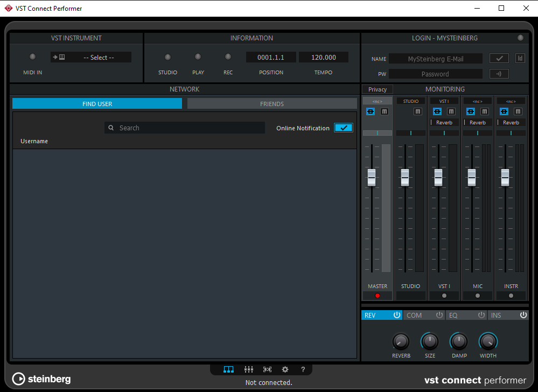Open settings gear in bottom toolbar
This screenshot has width=538, height=392.
pos(285,369)
